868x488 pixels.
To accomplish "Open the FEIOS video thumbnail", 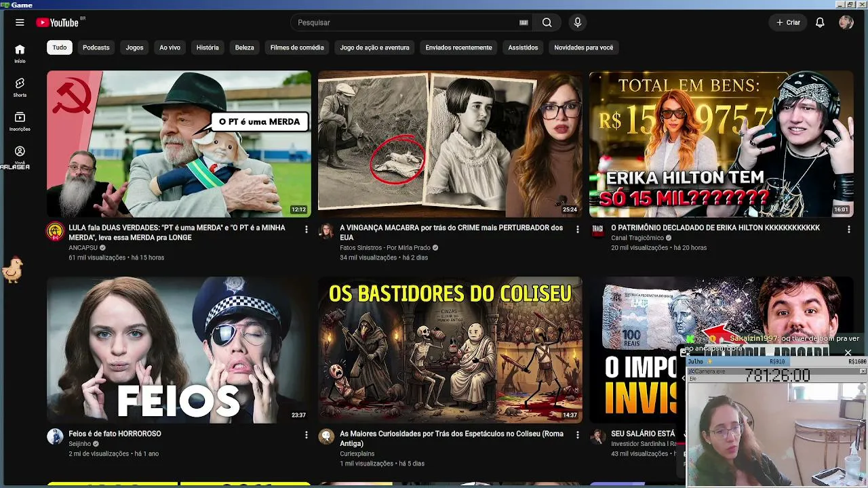I will (179, 350).
